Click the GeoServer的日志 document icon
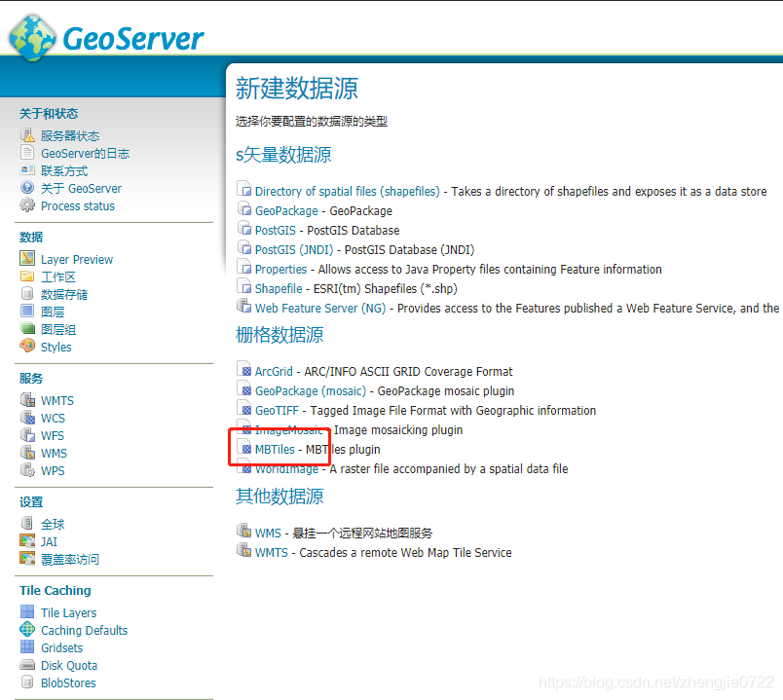This screenshot has height=700, width=783. (x=27, y=152)
